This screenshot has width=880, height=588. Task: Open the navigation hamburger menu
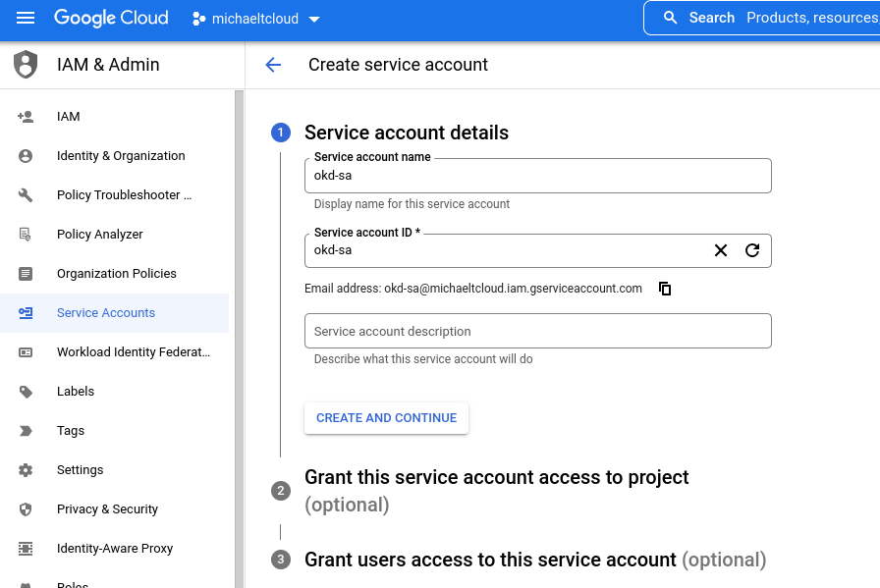(x=25, y=18)
